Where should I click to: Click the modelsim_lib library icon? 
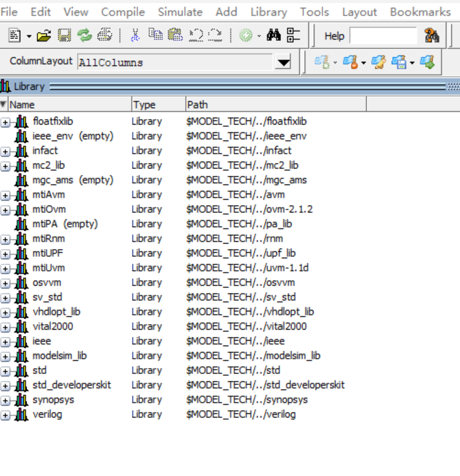(x=21, y=356)
